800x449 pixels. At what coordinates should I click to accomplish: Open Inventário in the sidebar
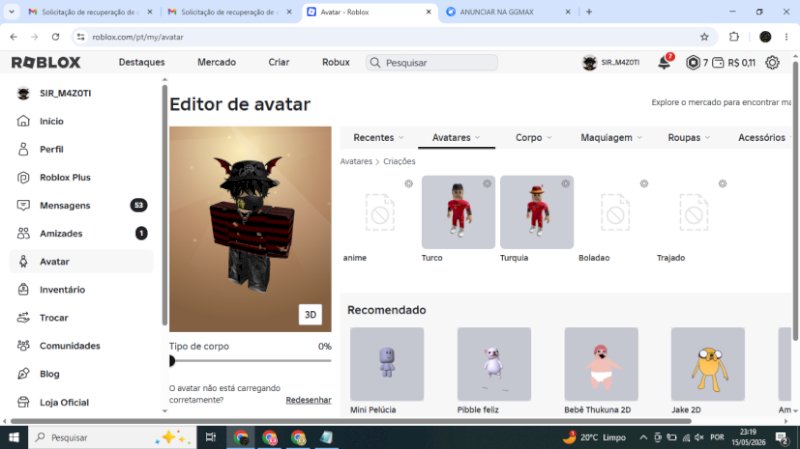[x=82, y=289]
